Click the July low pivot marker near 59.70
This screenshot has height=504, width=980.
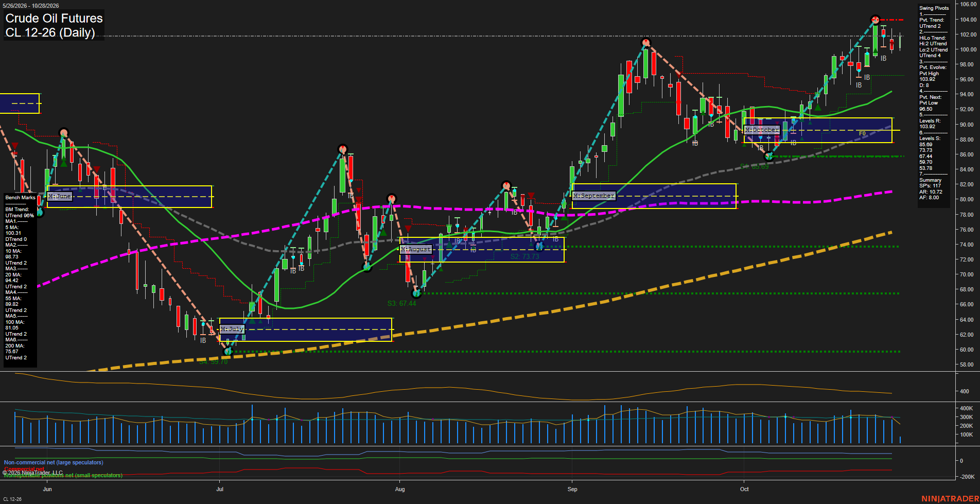tap(227, 351)
